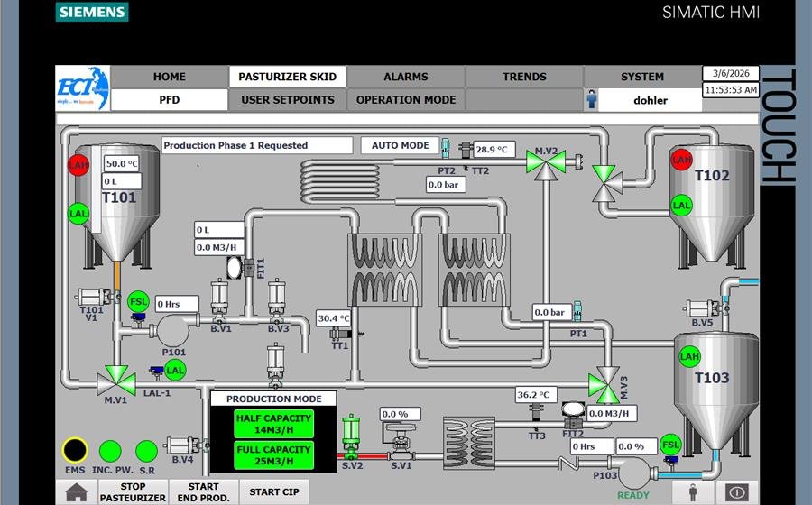Click the T103 tank icon

715,393
